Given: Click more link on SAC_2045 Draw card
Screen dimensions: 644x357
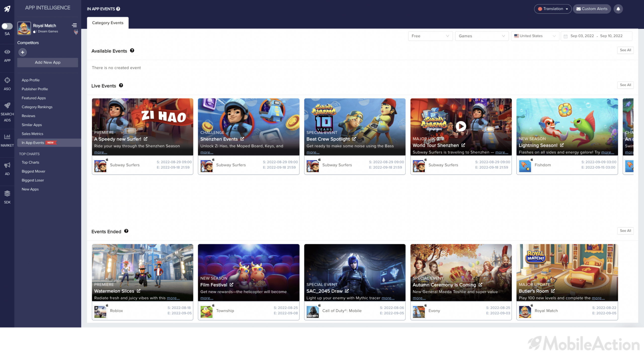Looking at the screenshot, I should tap(388, 298).
